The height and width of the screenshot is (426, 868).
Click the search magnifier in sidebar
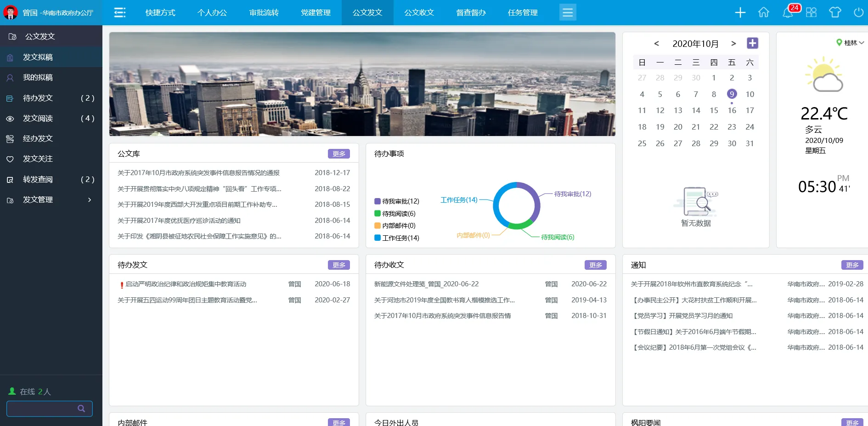pyautogui.click(x=81, y=409)
